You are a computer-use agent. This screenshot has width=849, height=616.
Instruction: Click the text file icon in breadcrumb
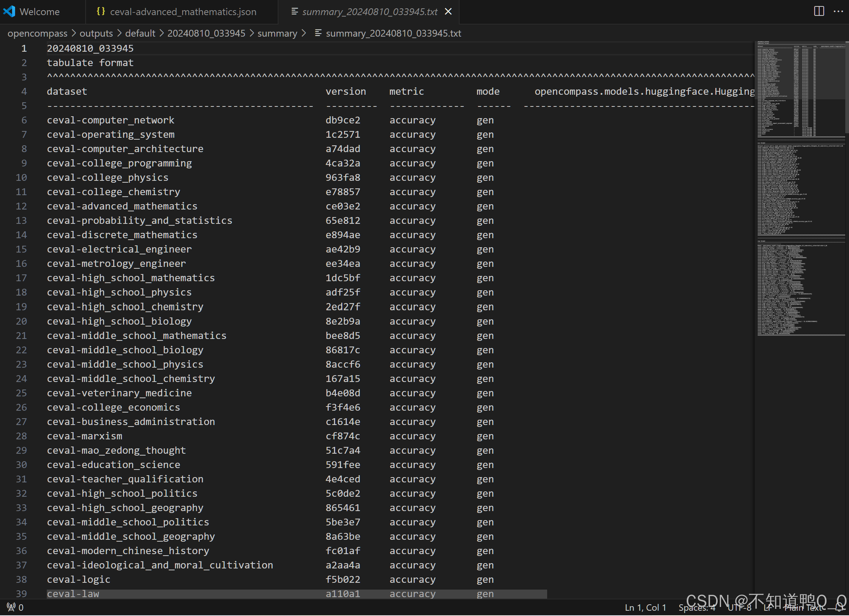tap(318, 33)
